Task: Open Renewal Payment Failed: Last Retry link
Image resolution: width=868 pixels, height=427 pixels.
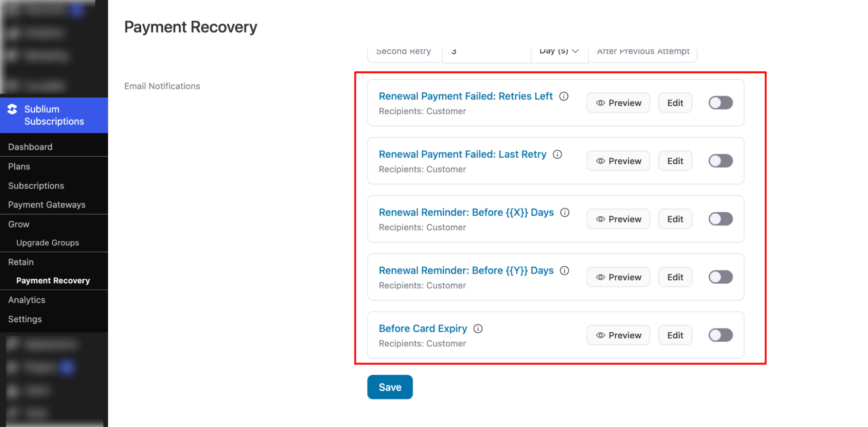Action: pos(462,154)
